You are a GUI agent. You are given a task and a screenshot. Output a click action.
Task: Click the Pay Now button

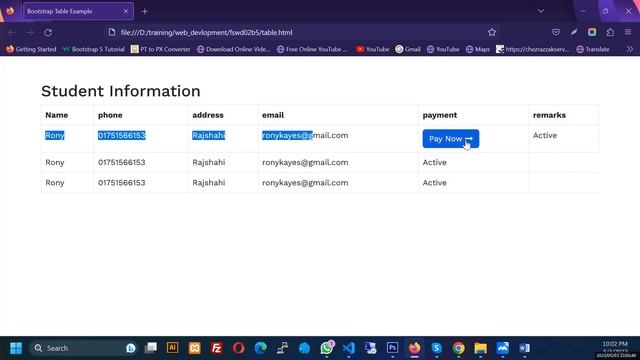click(451, 139)
